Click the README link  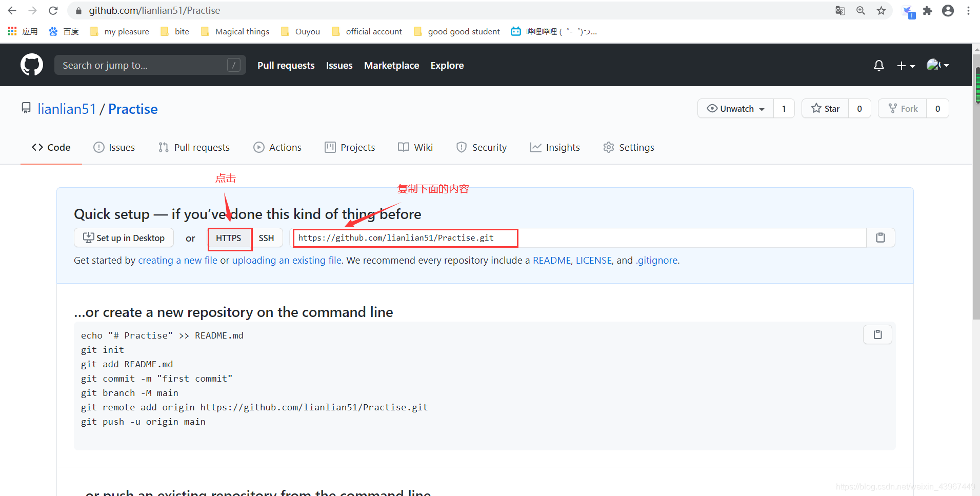tap(552, 260)
